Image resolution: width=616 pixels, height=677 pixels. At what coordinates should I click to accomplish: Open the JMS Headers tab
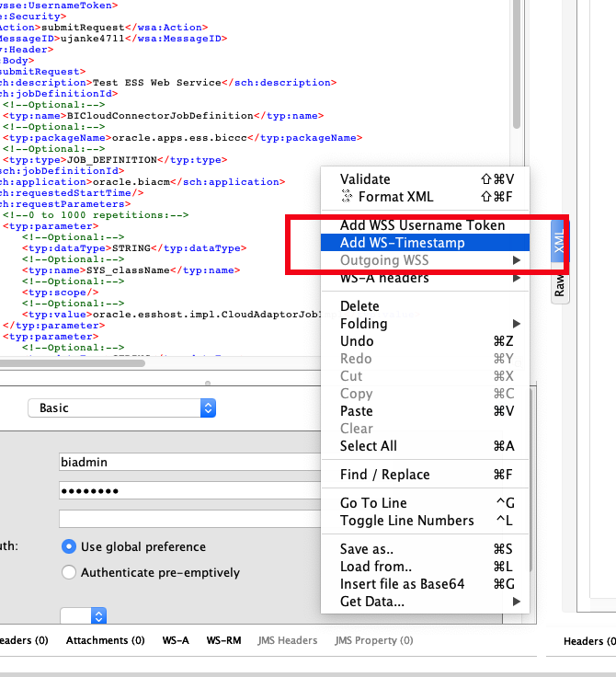[x=288, y=640]
